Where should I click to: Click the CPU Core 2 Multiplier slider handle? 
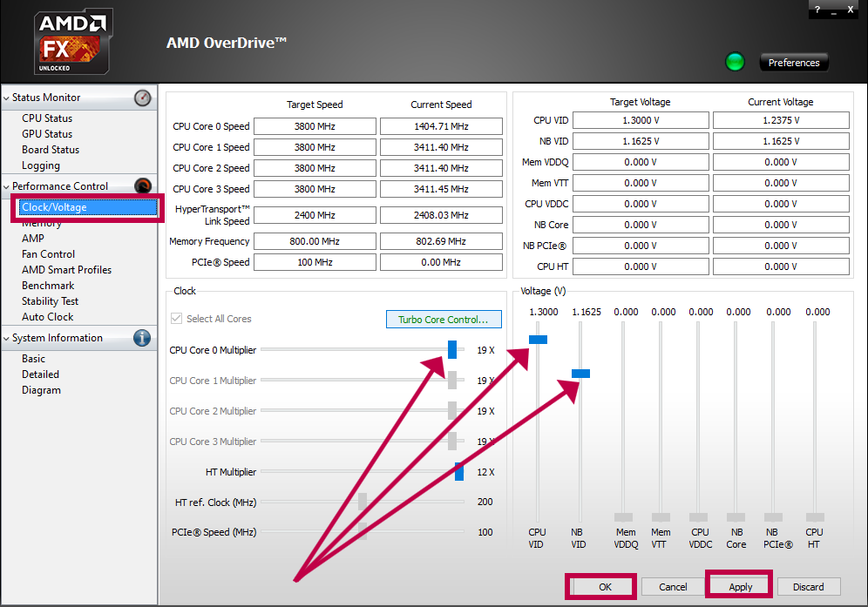click(x=452, y=410)
